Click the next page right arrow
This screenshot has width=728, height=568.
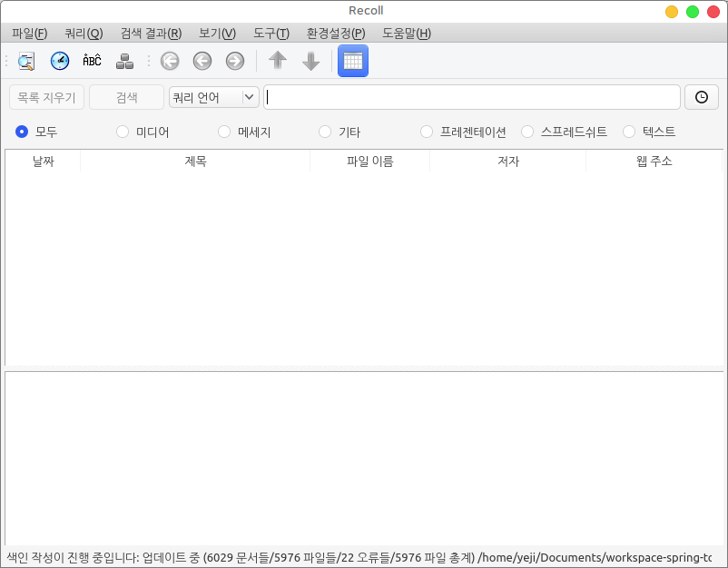coord(235,61)
